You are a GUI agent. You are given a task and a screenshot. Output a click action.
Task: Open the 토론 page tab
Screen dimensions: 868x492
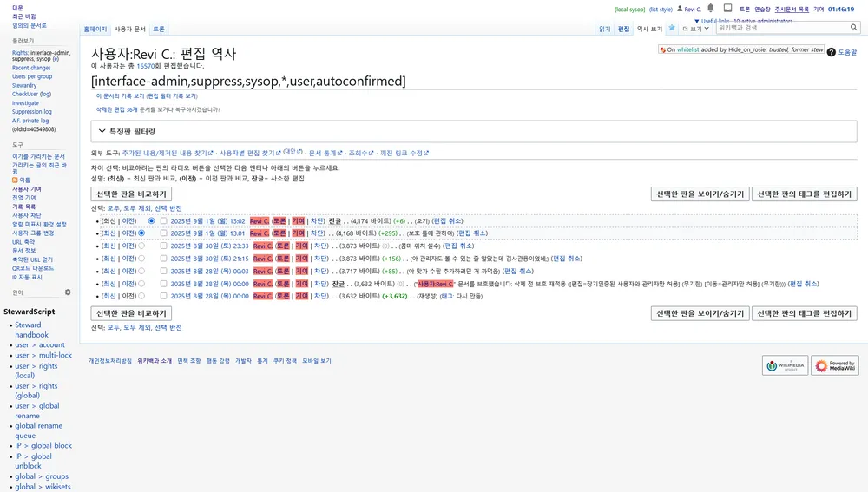[x=159, y=29]
